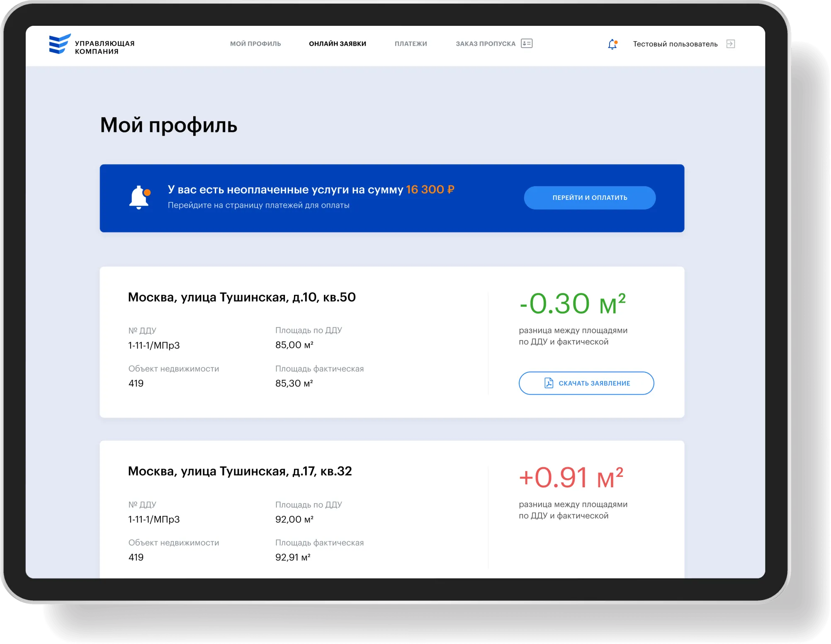This screenshot has height=644, width=831.
Task: Click the 92,91 м² actual area value
Action: (293, 557)
